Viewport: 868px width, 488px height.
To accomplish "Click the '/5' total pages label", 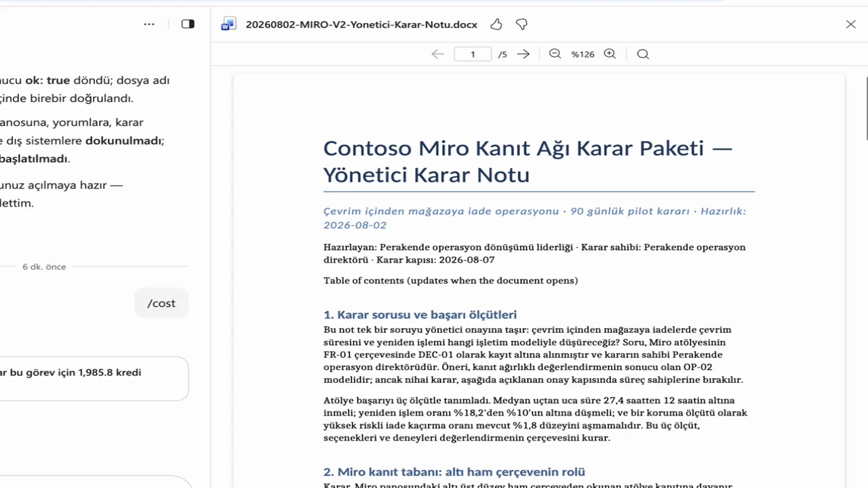I will point(502,54).
